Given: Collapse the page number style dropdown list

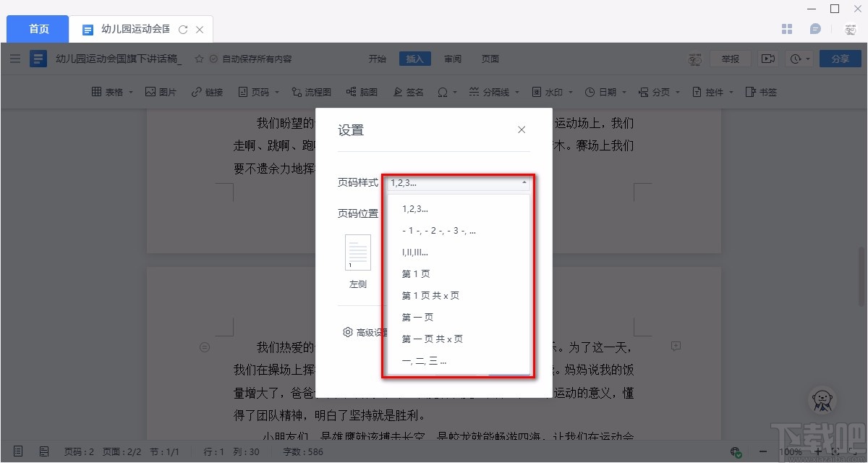Looking at the screenshot, I should 523,182.
